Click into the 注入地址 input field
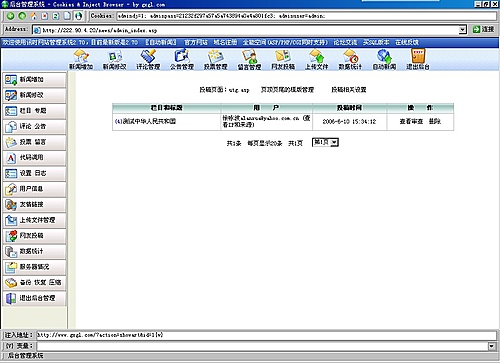Screen dimensions: 500x363 pos(266,335)
